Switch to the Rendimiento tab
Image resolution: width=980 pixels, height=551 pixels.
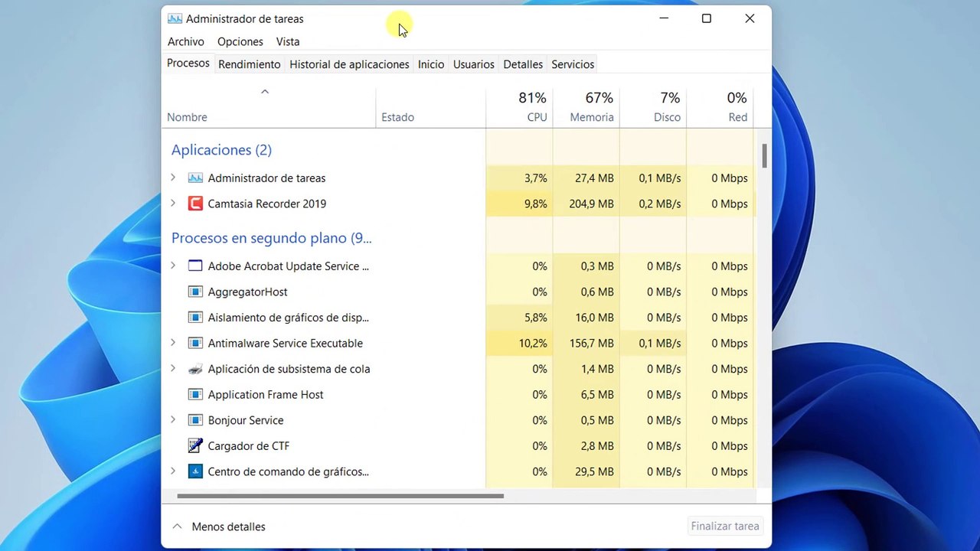[249, 64]
